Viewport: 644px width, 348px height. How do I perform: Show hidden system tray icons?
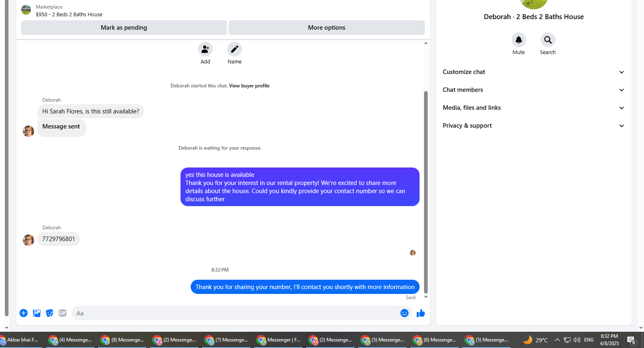[557, 340]
